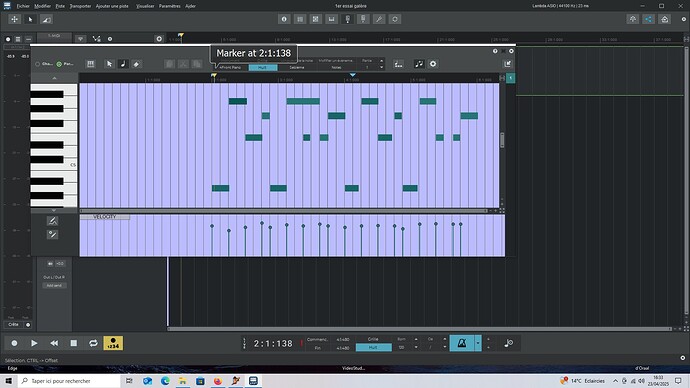Select the note drawing tool in piano roll
This screenshot has height=388, width=690.
click(x=123, y=64)
